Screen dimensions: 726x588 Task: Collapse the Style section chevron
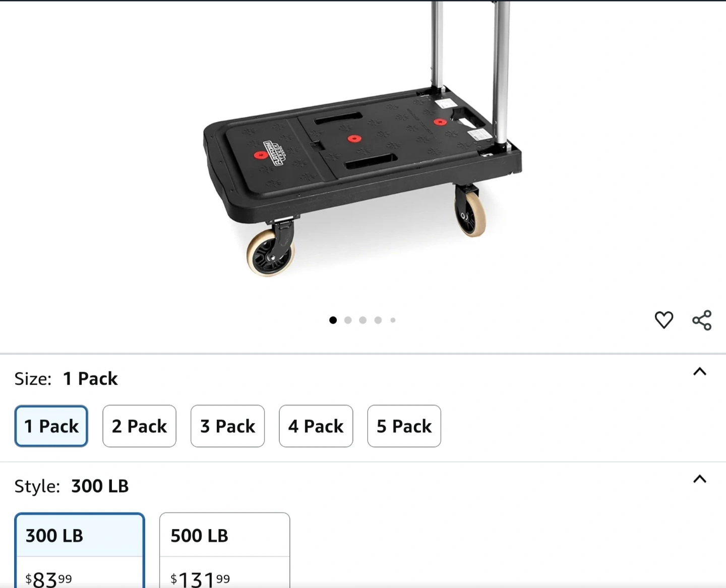(700, 479)
